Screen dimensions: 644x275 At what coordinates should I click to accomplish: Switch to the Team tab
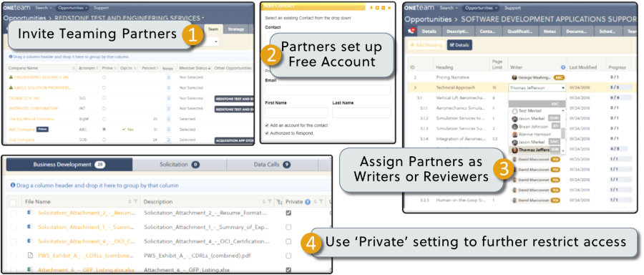[213, 29]
